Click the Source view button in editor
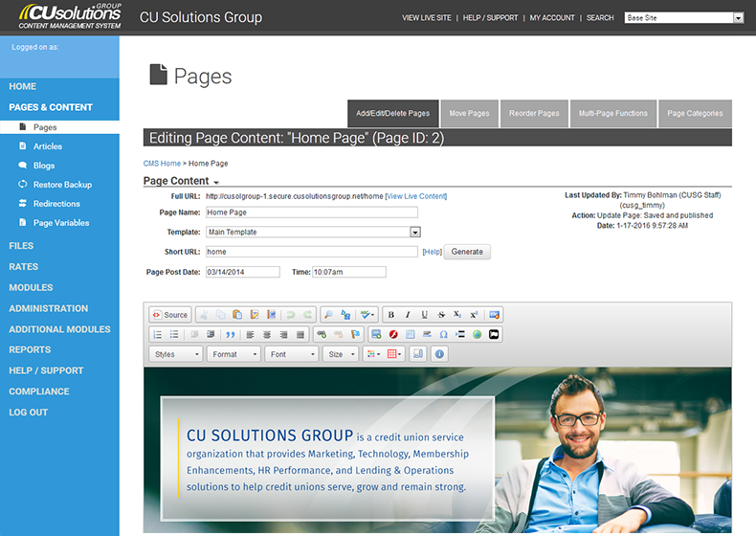756x536 pixels. point(169,315)
